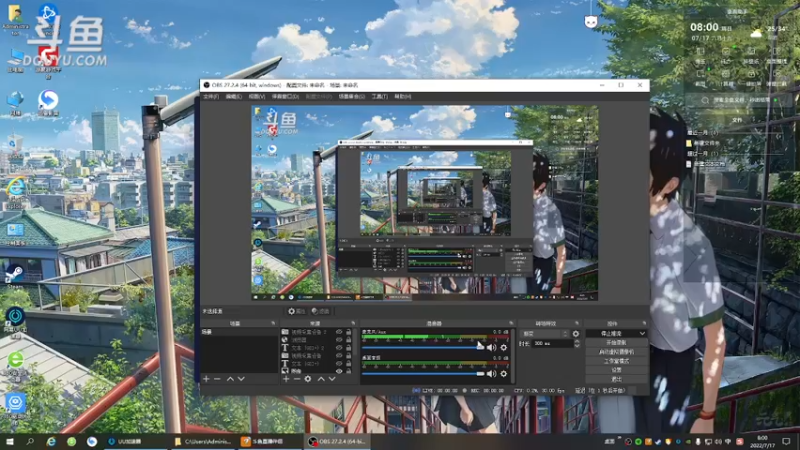Image resolution: width=800 pixels, height=450 pixels.
Task: Increase transition duration with stepper up arrow
Action: point(577,342)
